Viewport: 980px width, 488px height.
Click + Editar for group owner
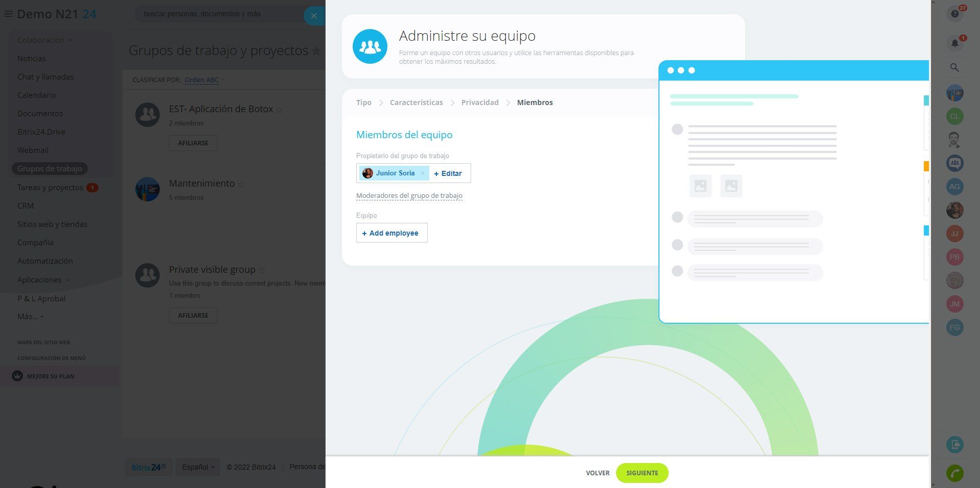pos(448,173)
